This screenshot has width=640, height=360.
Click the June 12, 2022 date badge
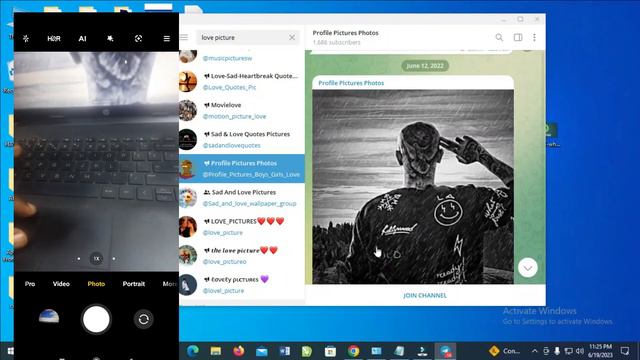click(x=425, y=66)
